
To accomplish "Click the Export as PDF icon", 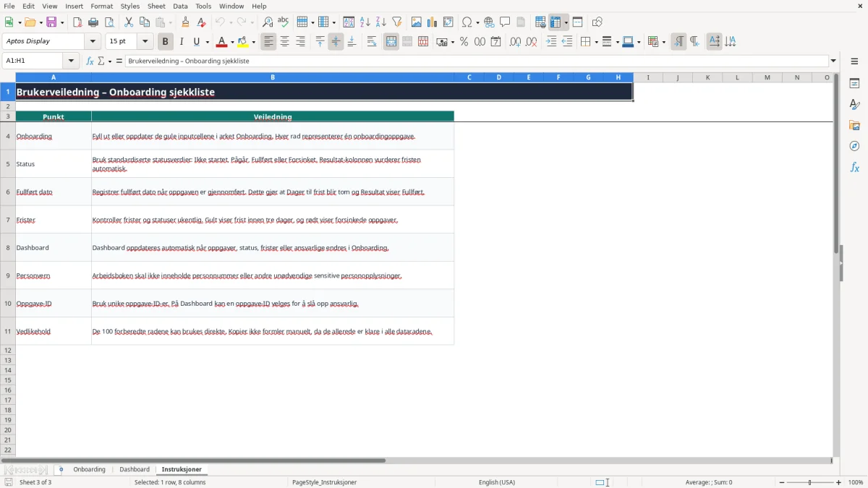I will (x=77, y=22).
